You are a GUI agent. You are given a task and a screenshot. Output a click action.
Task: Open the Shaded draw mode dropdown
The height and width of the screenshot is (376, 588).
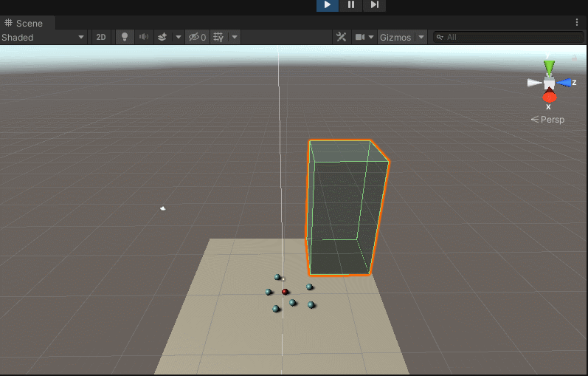coord(43,37)
